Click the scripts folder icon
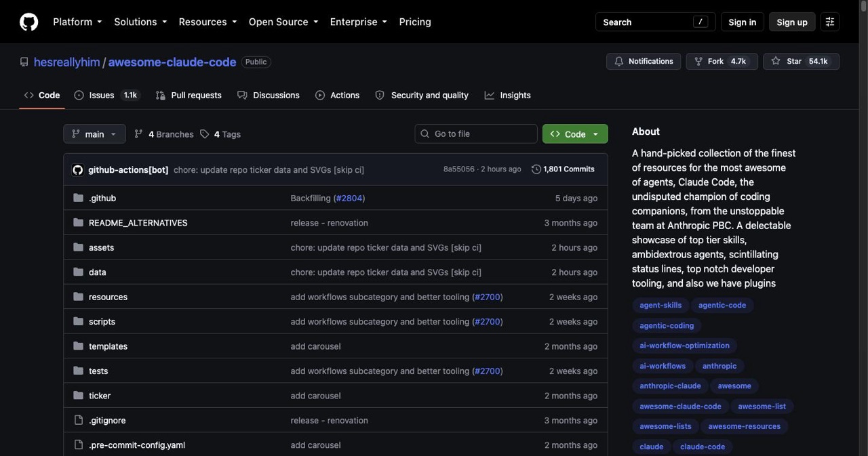This screenshot has width=868, height=456. coord(78,321)
